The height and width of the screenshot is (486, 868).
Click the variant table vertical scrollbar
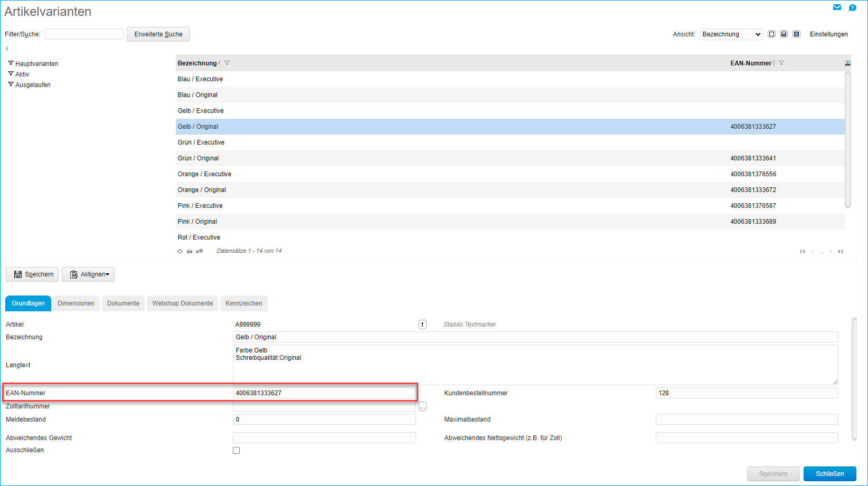(848, 140)
